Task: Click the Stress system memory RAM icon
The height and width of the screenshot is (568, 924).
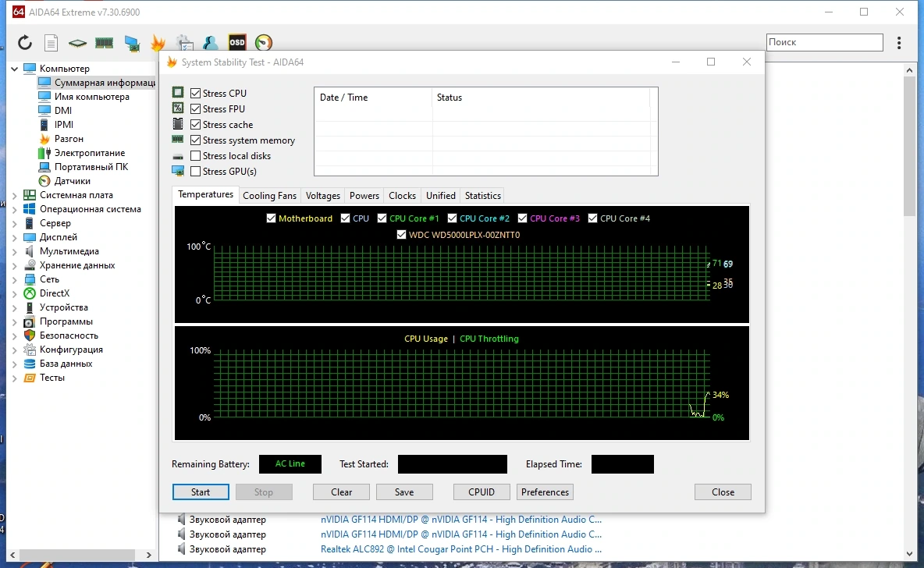Action: click(x=177, y=140)
